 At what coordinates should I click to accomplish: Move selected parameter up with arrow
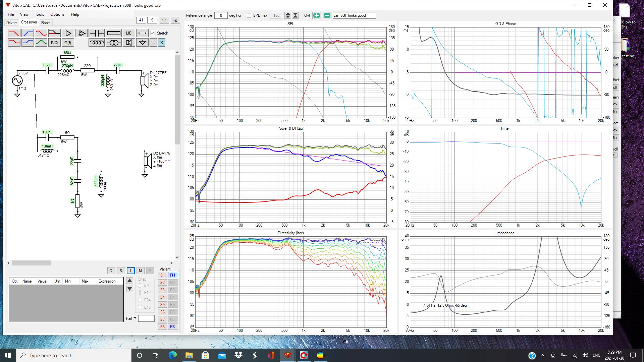pyautogui.click(x=130, y=281)
